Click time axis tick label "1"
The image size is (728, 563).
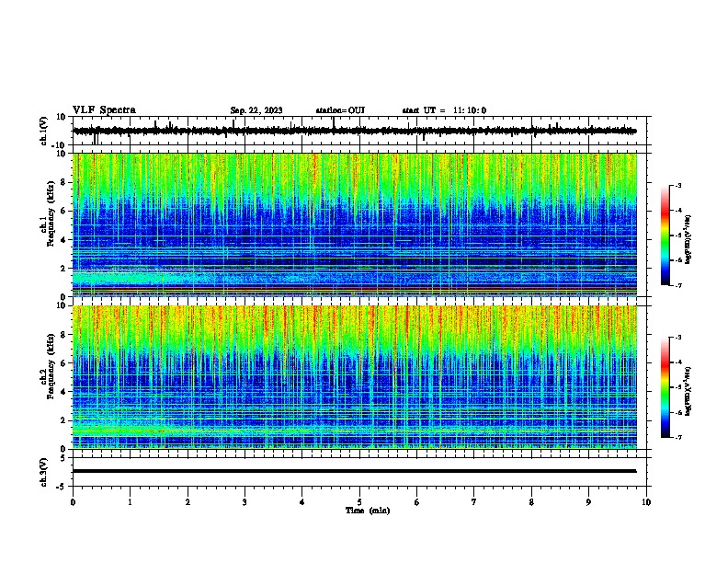(x=130, y=502)
